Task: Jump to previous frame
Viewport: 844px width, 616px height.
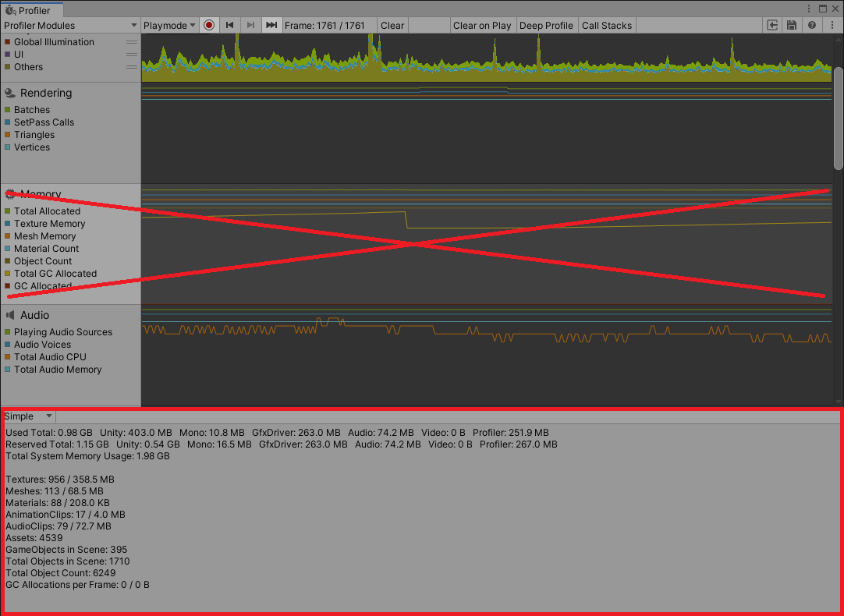Action: tap(230, 25)
